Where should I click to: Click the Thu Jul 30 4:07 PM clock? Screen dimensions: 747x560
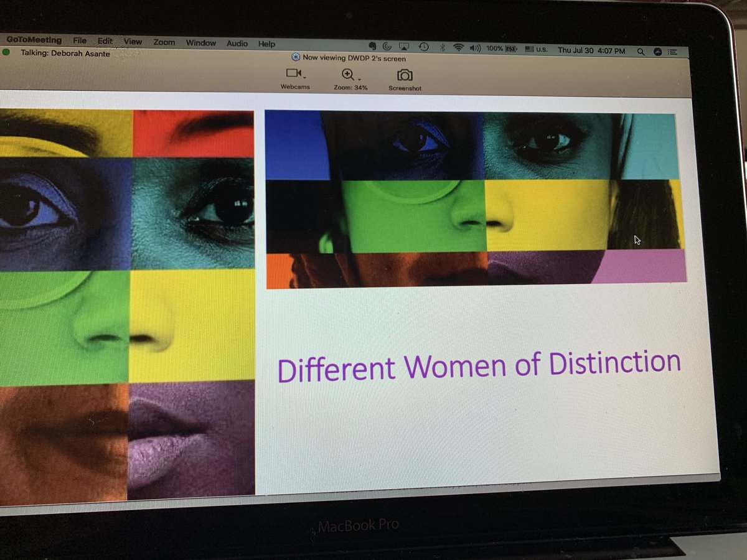click(x=591, y=50)
